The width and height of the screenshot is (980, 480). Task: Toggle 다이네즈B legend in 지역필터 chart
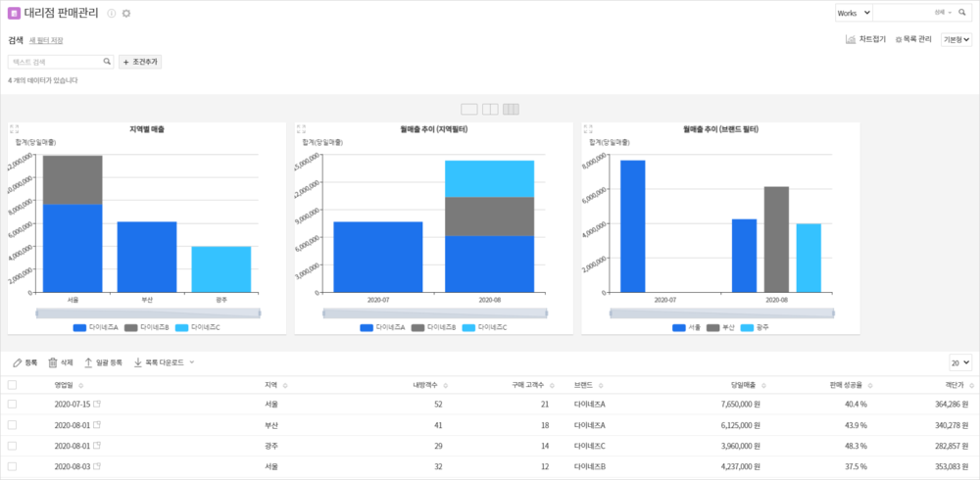[434, 327]
